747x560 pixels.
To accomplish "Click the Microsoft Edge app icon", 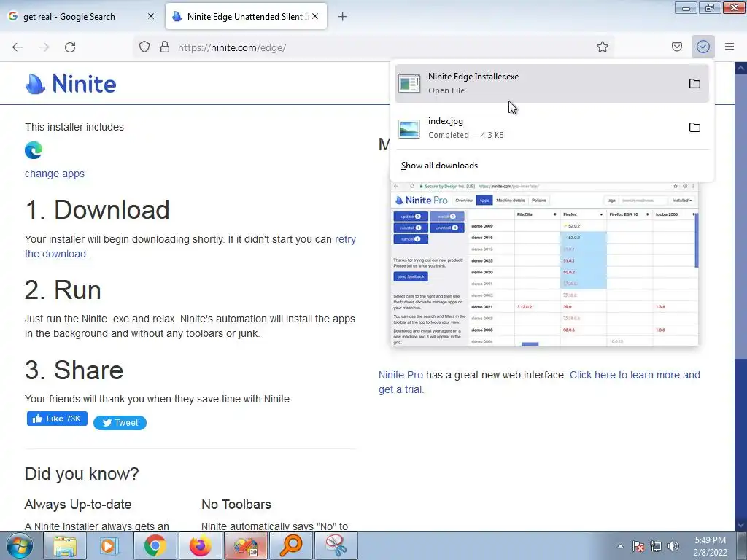I will pos(34,150).
